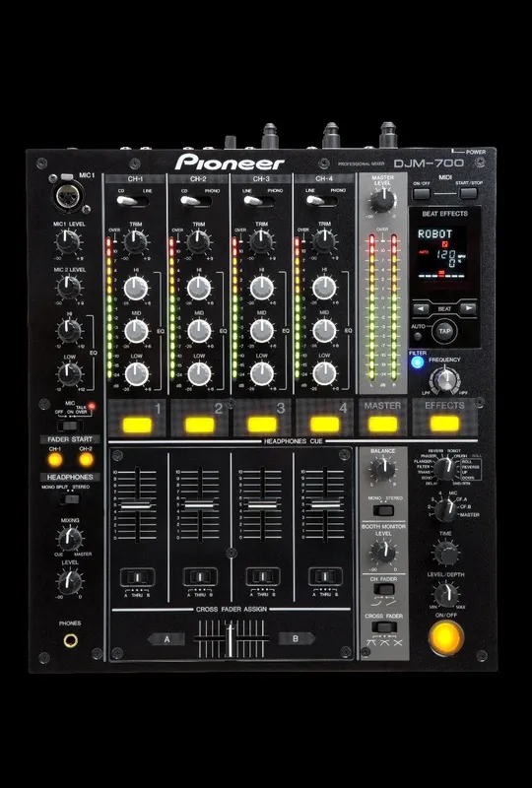Click the CH-2 TRIM knob
The width and height of the screenshot is (532, 788).
point(199,242)
